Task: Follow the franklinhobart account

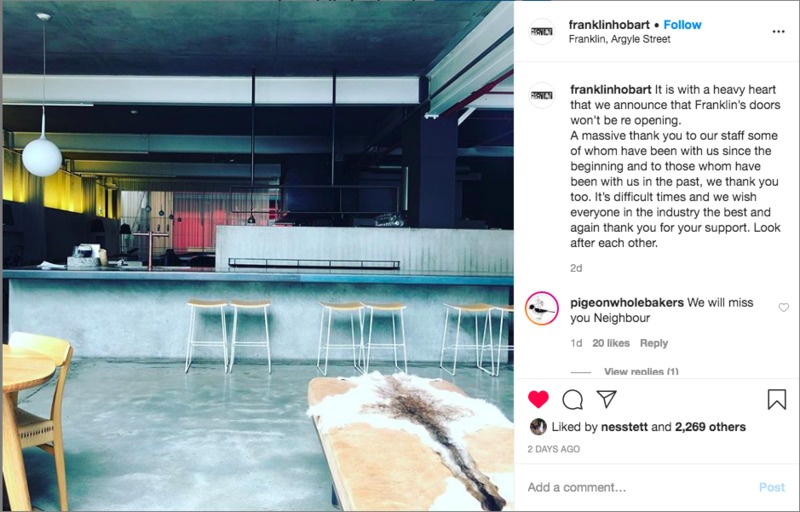Action: [682, 24]
